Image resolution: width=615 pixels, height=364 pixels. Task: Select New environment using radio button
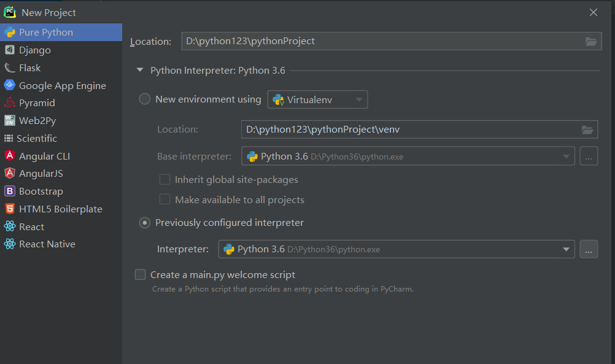145,99
